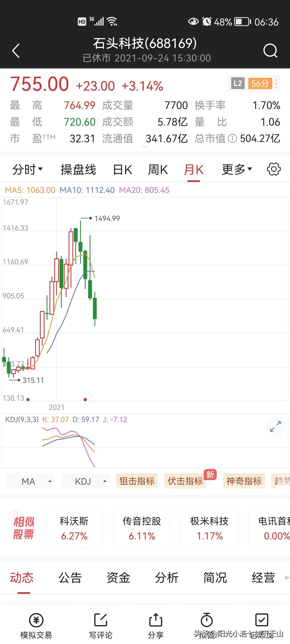This screenshot has height=644, width=290.
Task: Open the 模拟交易 yuan icon
Action: tap(36, 620)
